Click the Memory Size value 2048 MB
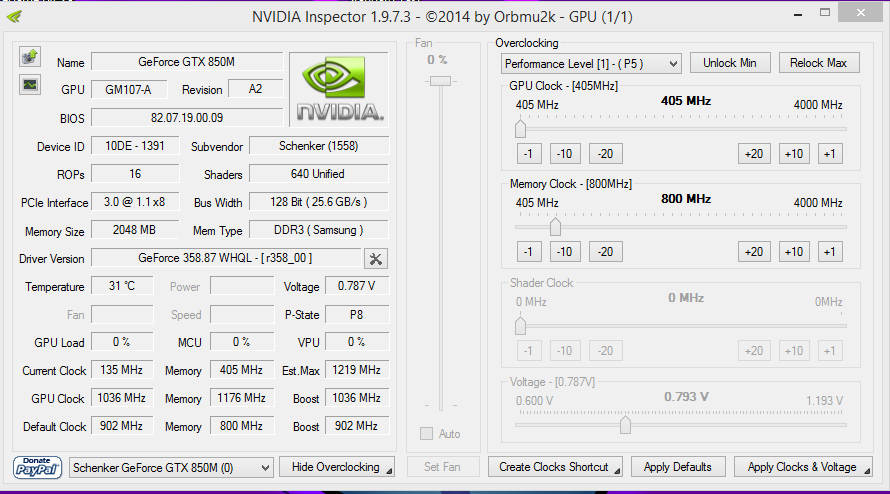Image resolution: width=890 pixels, height=494 pixels. tap(135, 230)
